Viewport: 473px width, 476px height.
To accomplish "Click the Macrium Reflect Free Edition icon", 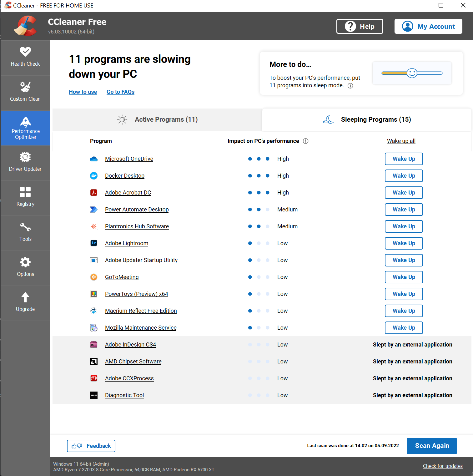I will click(x=94, y=311).
